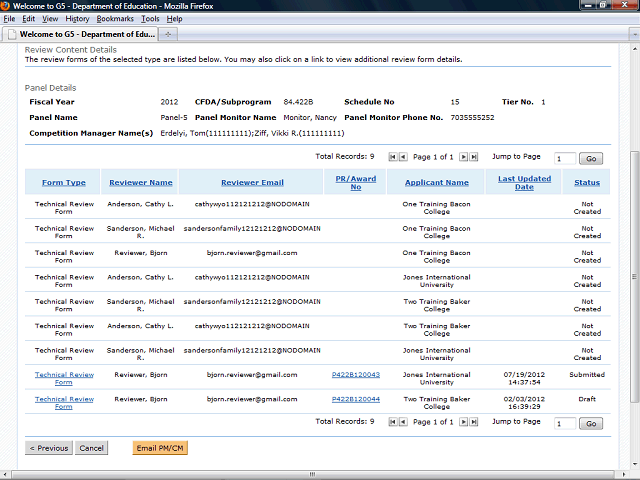Click the top next-page arrow icon
Screen dimensions: 640x480
pos(462,157)
